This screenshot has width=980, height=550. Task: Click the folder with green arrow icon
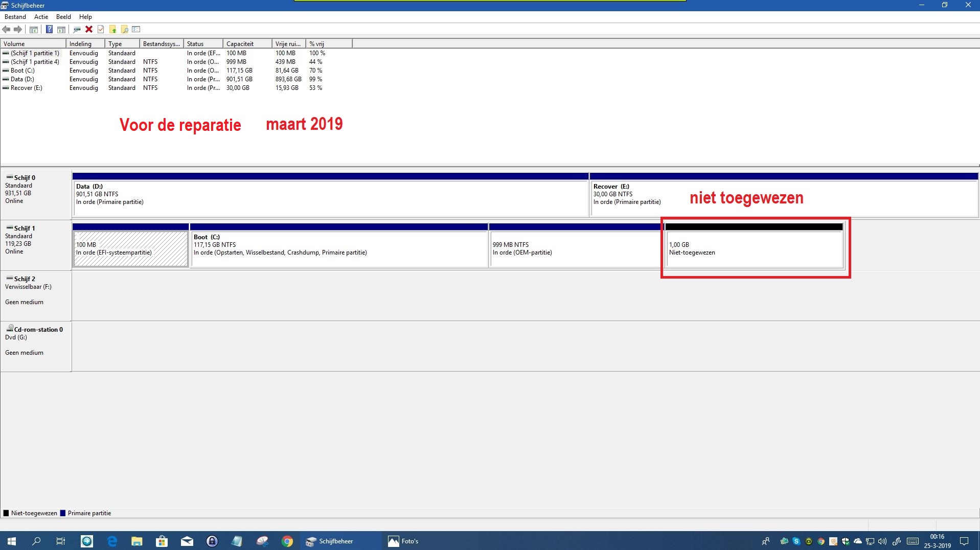(112, 29)
